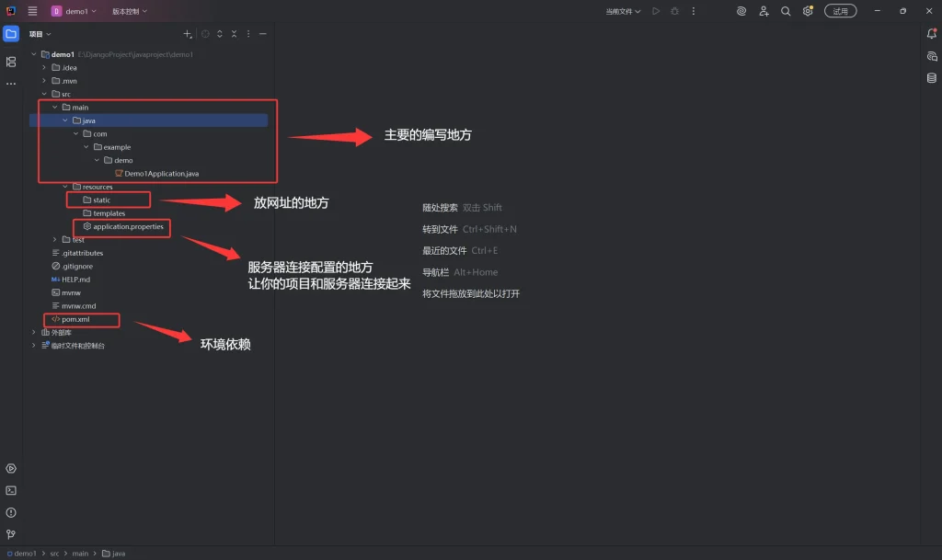The width and height of the screenshot is (942, 560).
Task: Open the demo1 project dropdown
Action: pyautogui.click(x=74, y=11)
